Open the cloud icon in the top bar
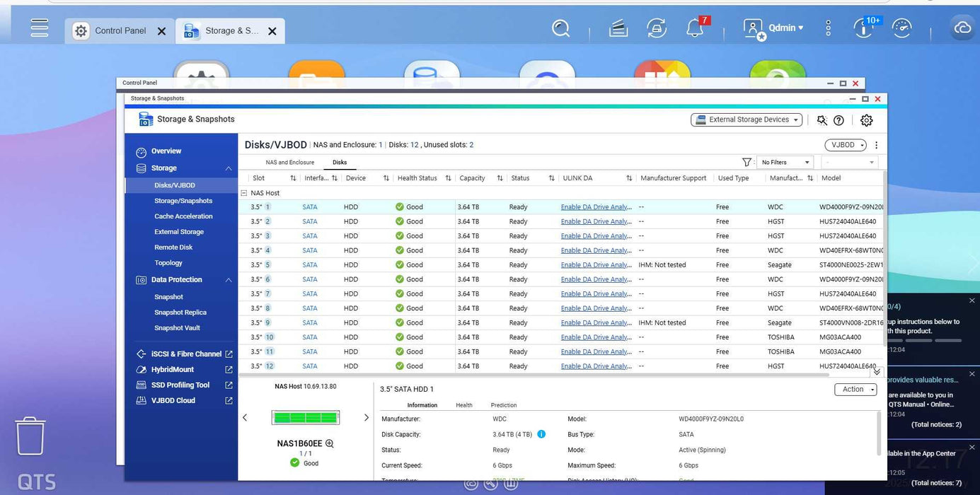The height and width of the screenshot is (495, 980). coord(962,28)
